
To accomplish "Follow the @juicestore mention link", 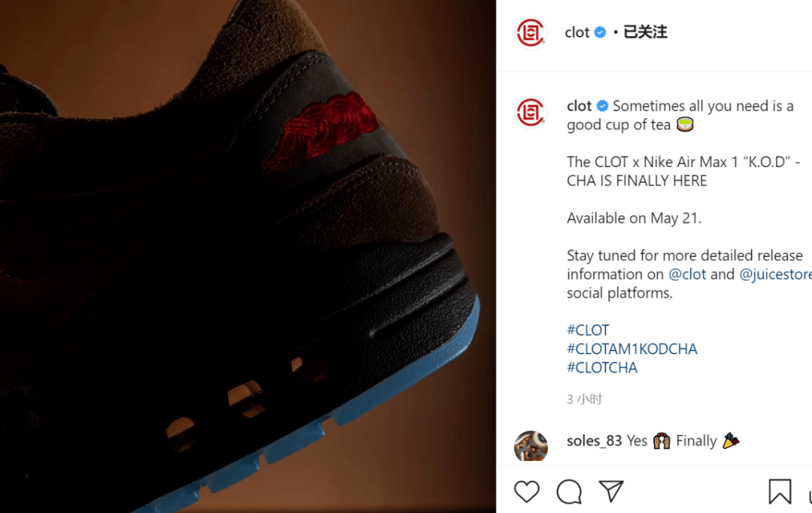I will [x=775, y=274].
